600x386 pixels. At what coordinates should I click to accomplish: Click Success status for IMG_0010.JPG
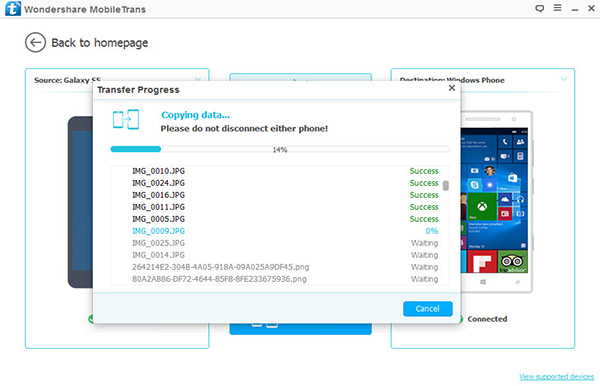point(424,171)
